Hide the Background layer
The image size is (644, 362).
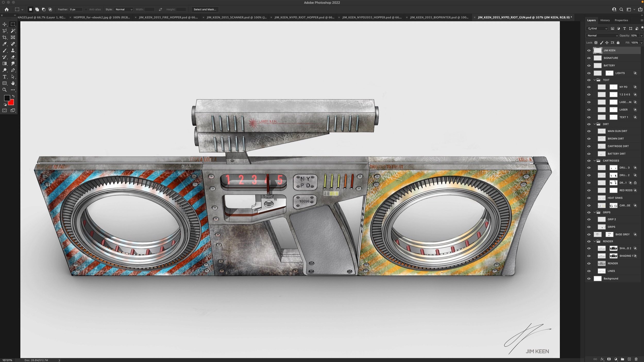coord(589,279)
